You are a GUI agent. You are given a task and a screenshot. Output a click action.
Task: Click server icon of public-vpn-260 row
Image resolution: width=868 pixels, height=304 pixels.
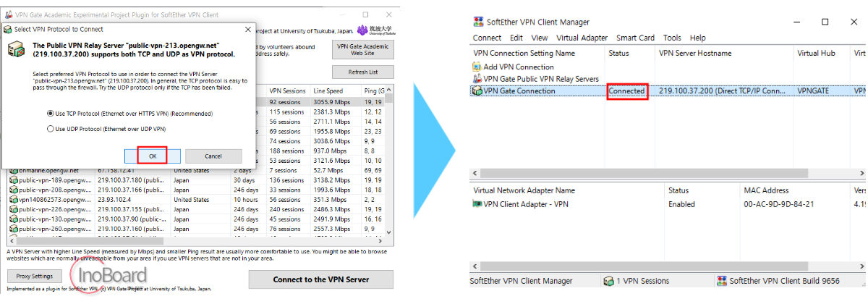[x=13, y=229]
